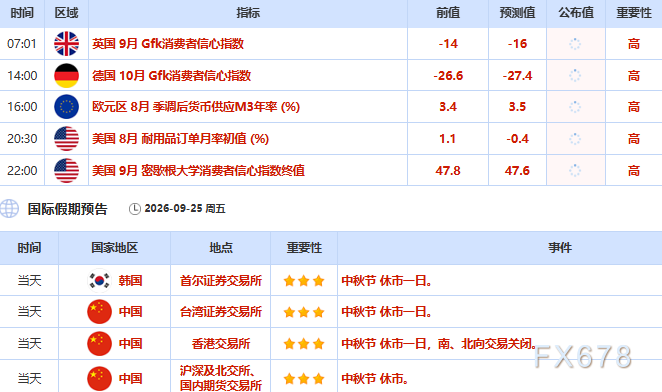Click the 14:00 time cell

pyautogui.click(x=22, y=76)
